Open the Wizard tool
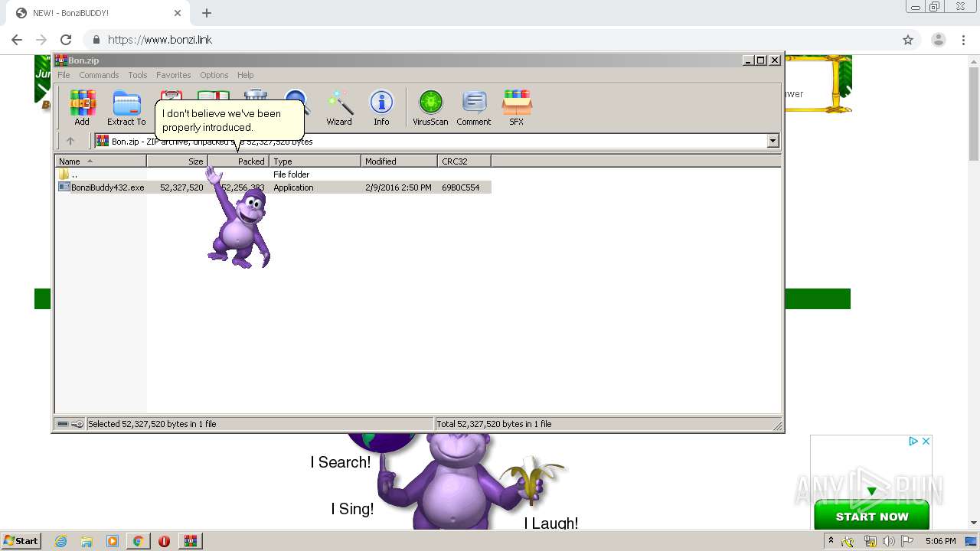Viewport: 980px width, 551px height. coord(339,107)
